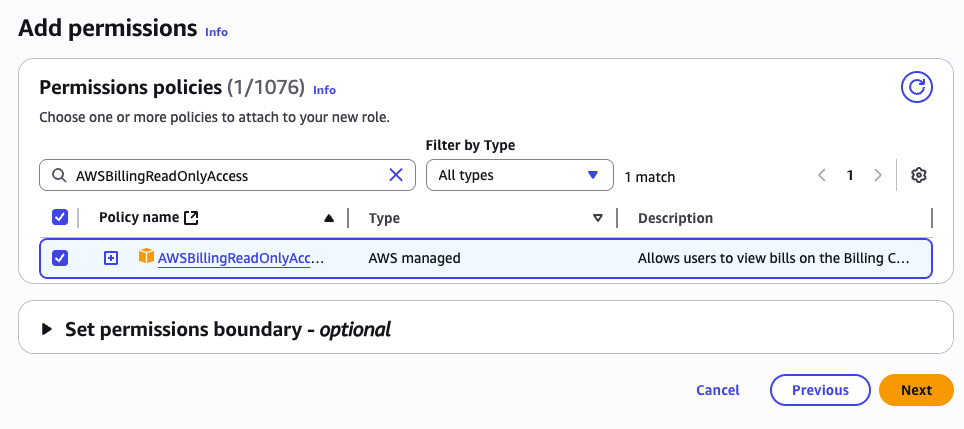Viewport: 964px width, 429px height.
Task: Click the Previous button
Action: tap(820, 390)
